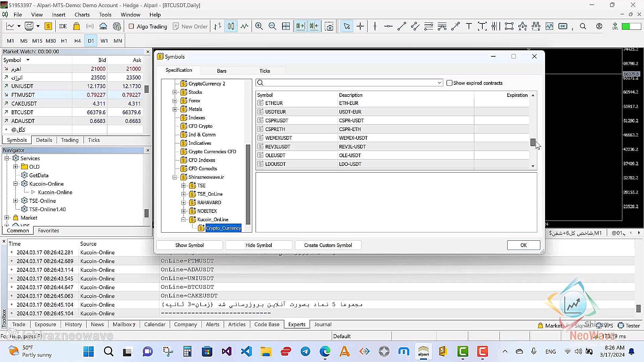Open the IDE MetaEditor button
Screen dimensions: 644x362
[x=63, y=26]
